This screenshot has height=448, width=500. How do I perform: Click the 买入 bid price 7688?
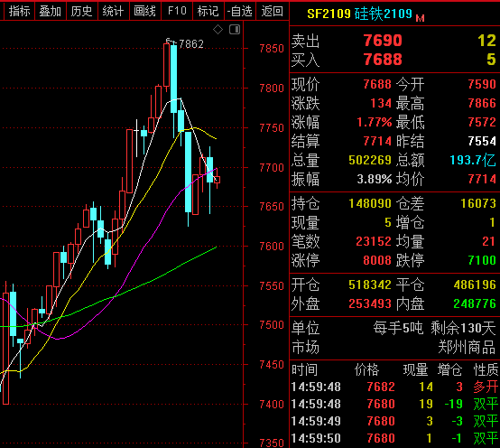click(383, 60)
